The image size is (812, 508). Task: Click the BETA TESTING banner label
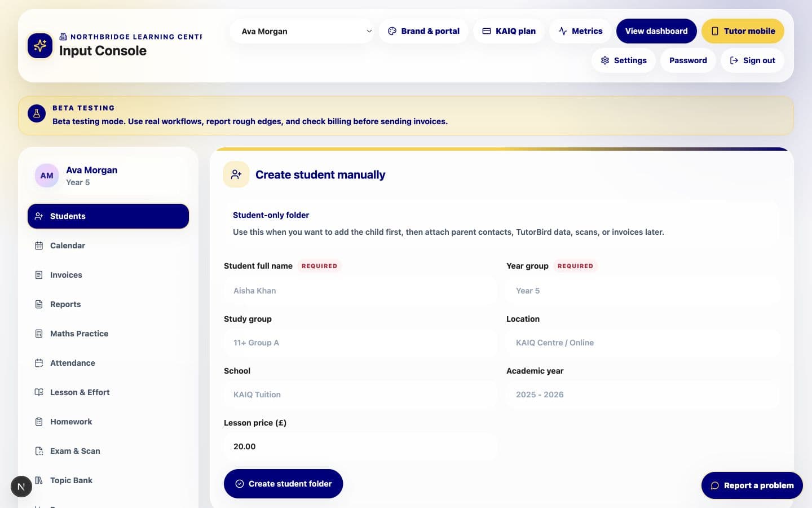(83, 108)
